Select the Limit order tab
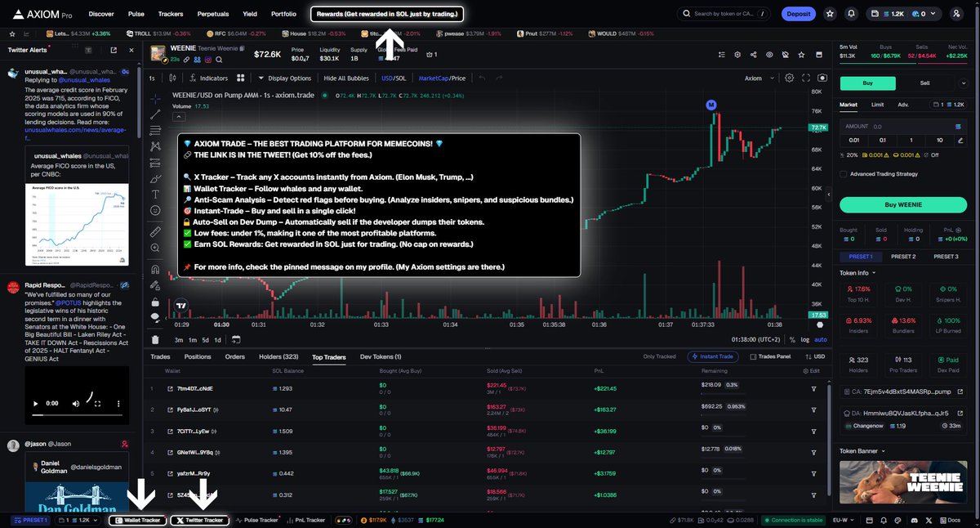This screenshot has height=528, width=980. click(877, 105)
